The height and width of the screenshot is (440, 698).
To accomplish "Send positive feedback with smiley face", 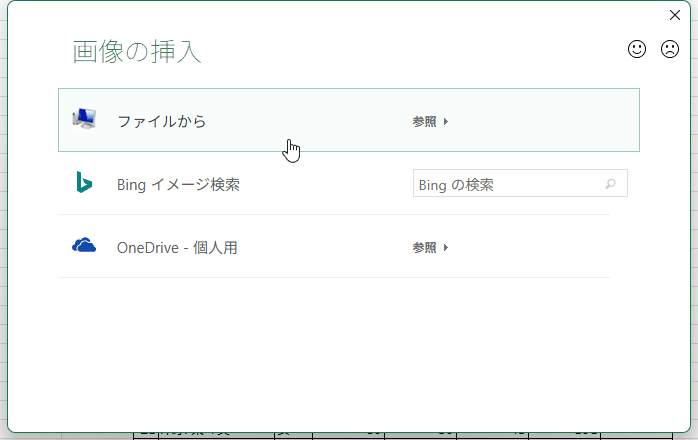I will click(x=637, y=49).
